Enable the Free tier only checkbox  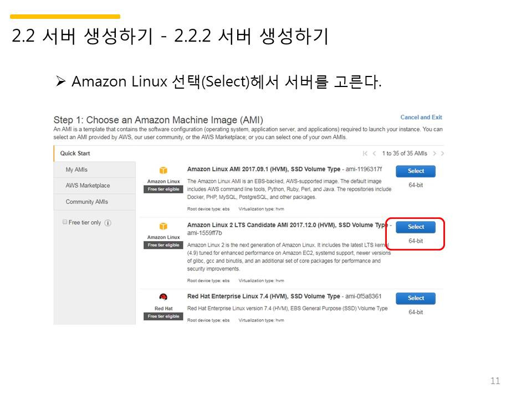pyautogui.click(x=65, y=222)
